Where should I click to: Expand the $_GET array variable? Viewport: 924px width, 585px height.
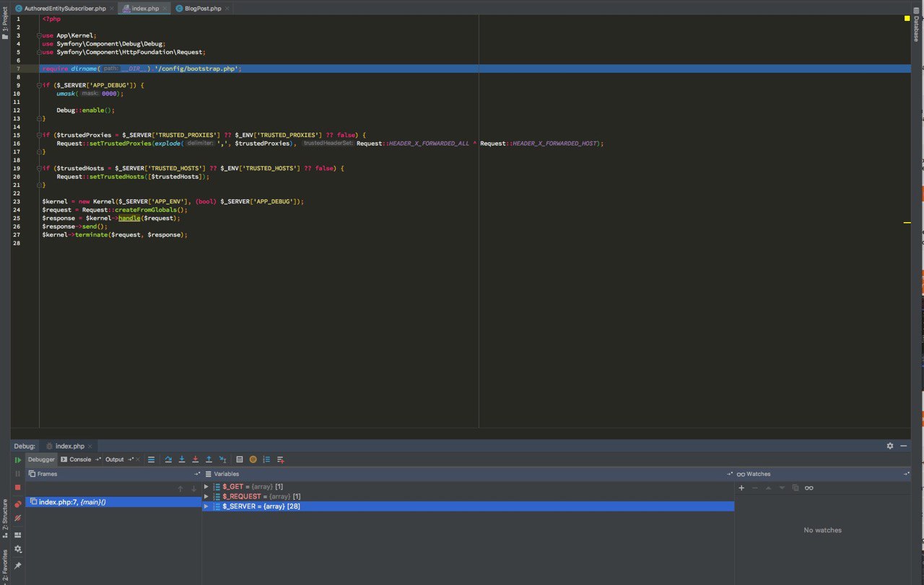(206, 487)
